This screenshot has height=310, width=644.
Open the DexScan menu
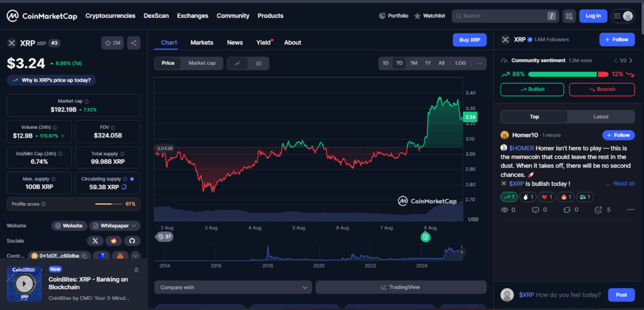point(156,16)
